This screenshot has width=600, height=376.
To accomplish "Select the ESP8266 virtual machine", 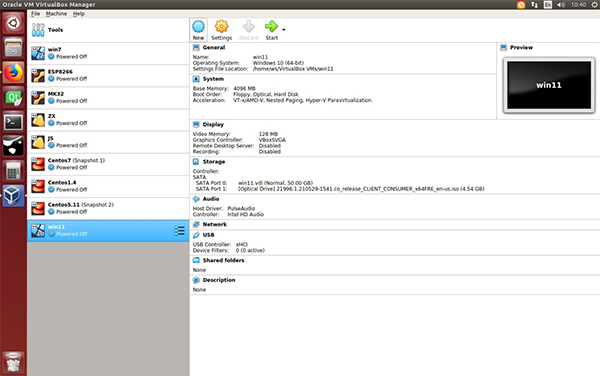I will pos(108,75).
